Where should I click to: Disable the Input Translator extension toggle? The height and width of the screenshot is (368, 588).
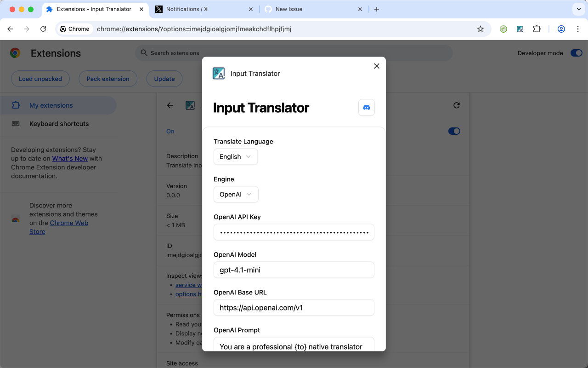pyautogui.click(x=454, y=131)
